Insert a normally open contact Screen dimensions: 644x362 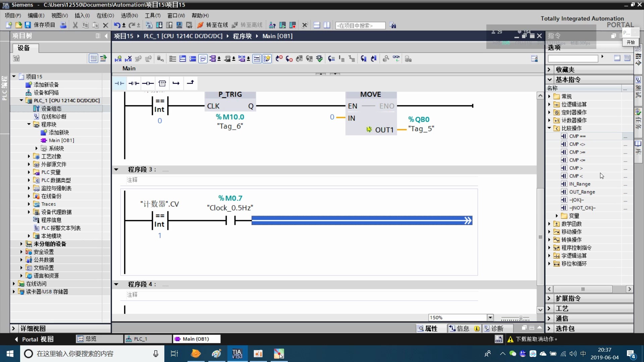coord(119,83)
